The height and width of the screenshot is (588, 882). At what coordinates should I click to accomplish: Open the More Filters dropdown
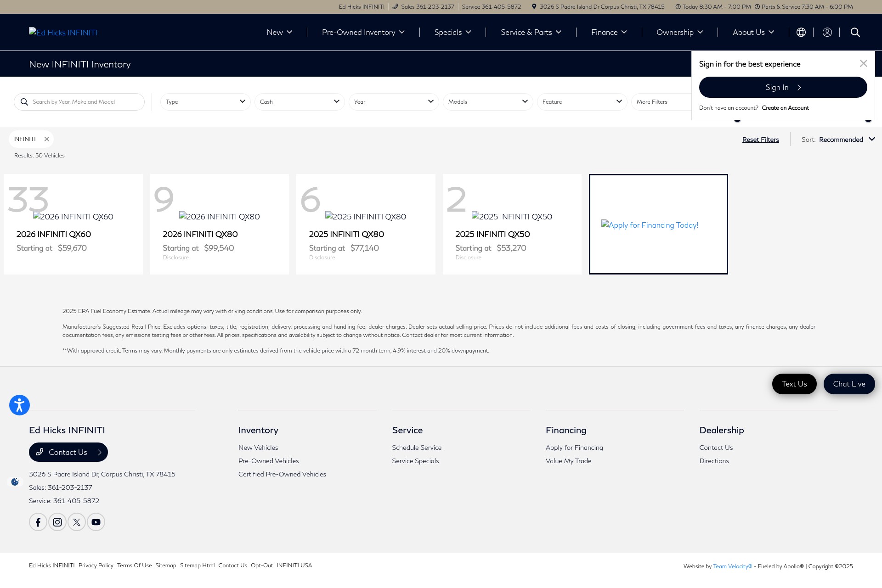tap(661, 102)
